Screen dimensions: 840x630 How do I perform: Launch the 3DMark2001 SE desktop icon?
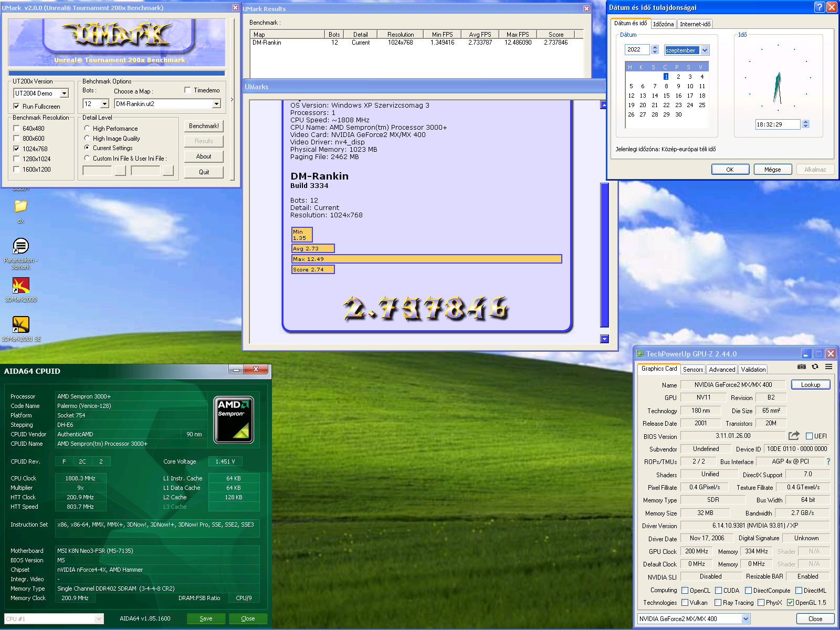click(20, 324)
